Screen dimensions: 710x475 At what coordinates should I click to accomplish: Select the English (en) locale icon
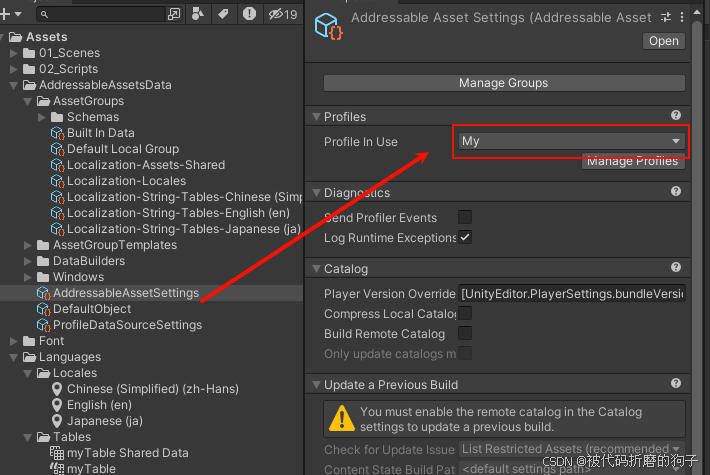click(57, 405)
